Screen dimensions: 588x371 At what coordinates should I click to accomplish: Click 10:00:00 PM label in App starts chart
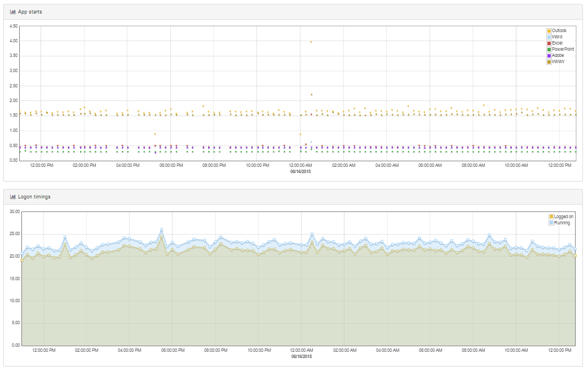(x=257, y=165)
